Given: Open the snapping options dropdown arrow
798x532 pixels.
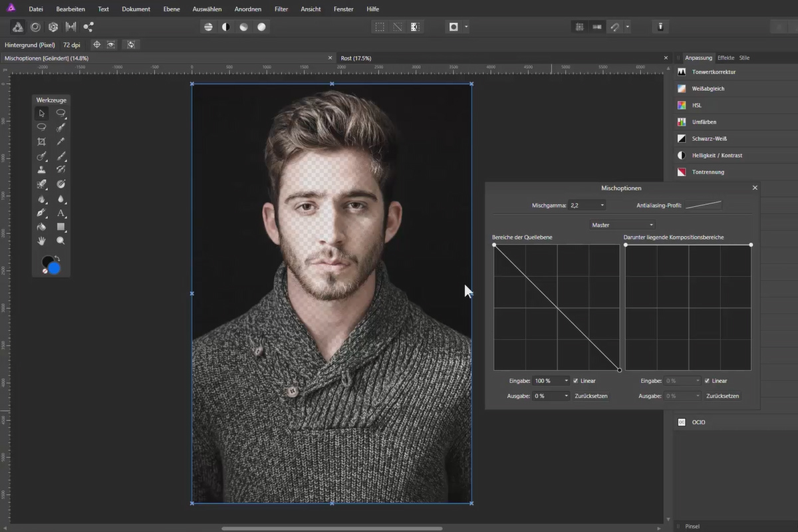Looking at the screenshot, I should tap(628, 27).
